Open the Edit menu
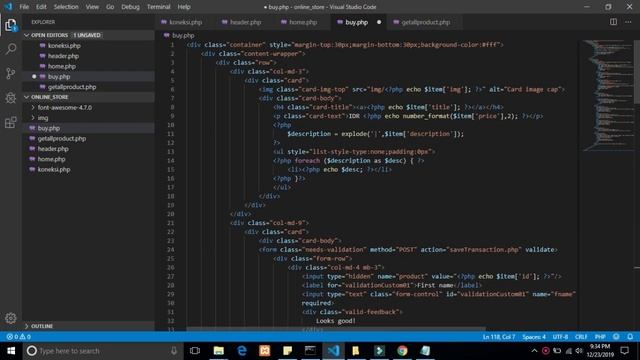Viewport: 640px width, 360px height. point(41,7)
